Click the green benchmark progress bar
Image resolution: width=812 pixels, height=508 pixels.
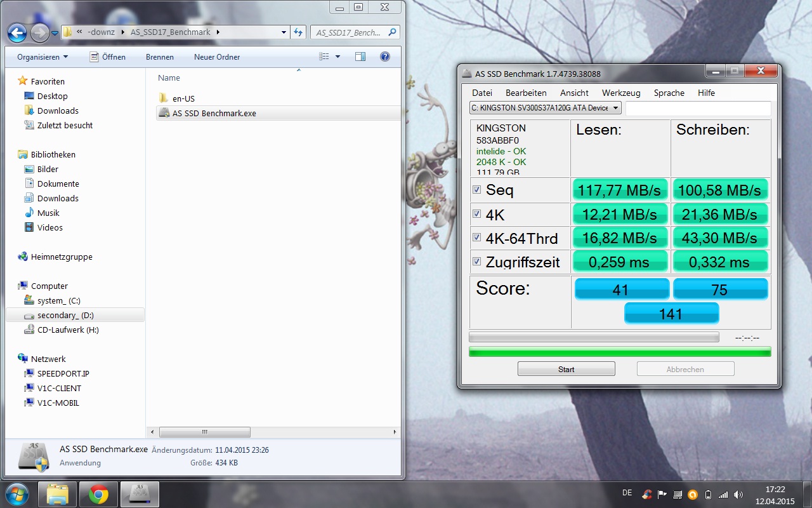pos(620,352)
